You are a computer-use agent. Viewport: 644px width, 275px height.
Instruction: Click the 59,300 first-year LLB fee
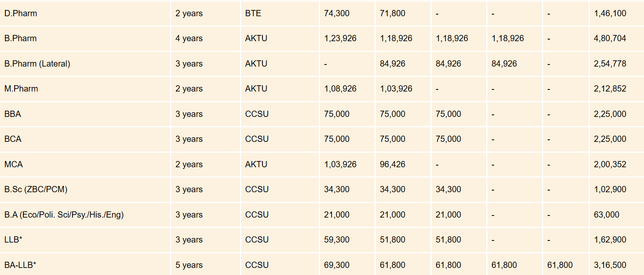click(337, 240)
